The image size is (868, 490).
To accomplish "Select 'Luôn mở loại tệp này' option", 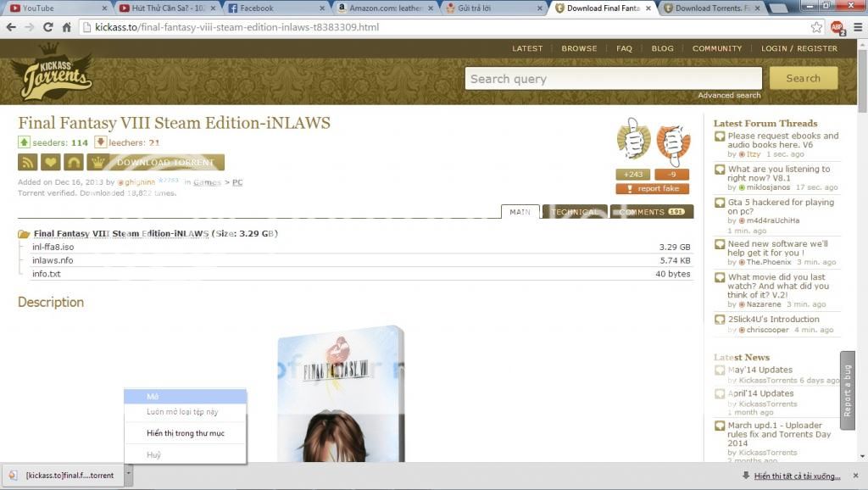I will coord(185,412).
